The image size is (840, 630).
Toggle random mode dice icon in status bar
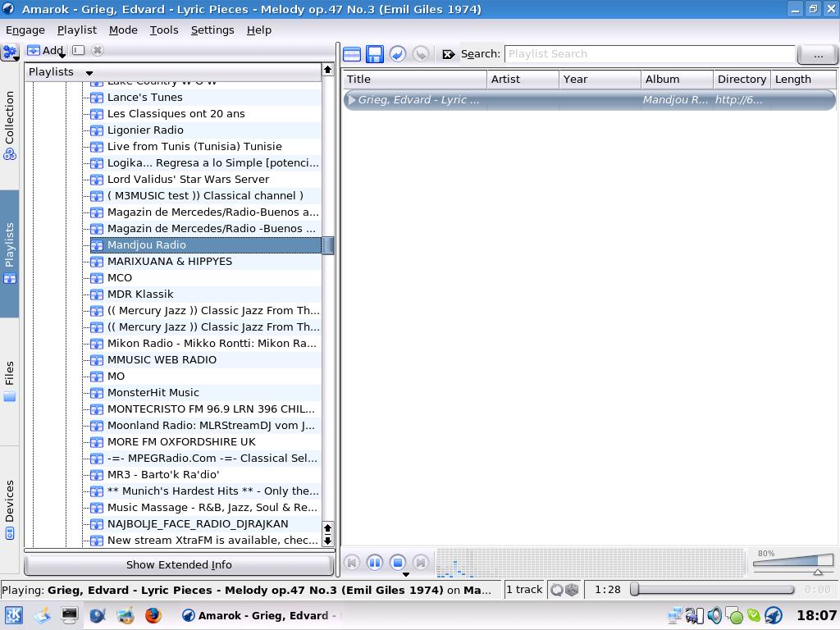[572, 590]
